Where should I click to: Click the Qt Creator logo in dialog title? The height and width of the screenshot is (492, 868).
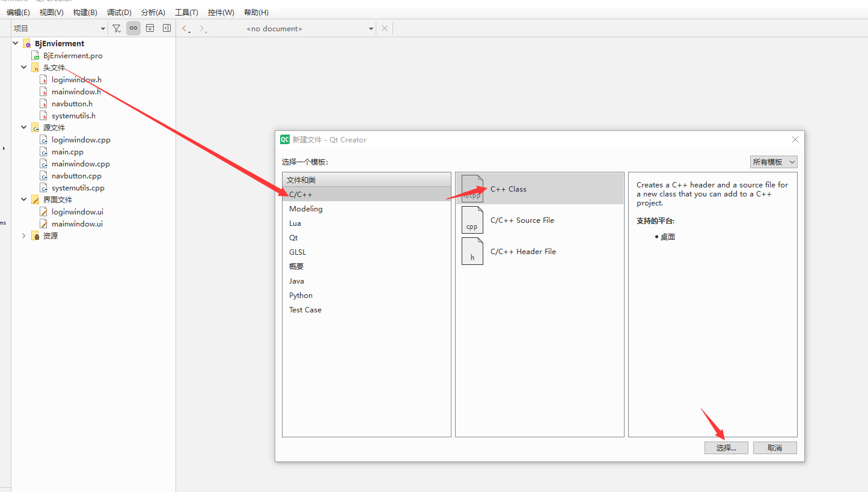pos(285,139)
